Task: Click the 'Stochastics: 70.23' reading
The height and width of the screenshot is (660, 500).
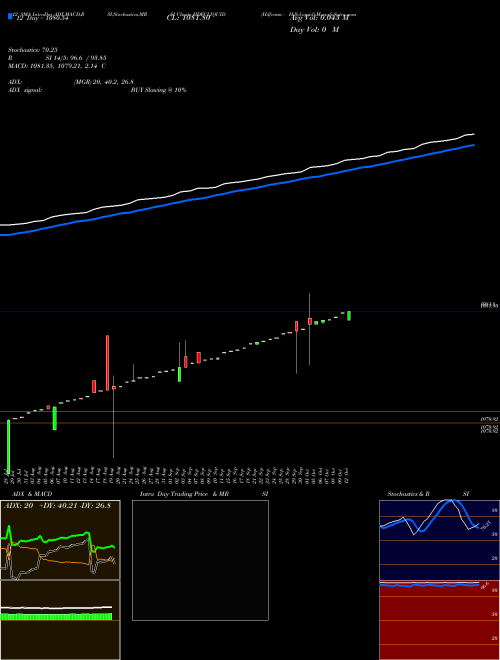Action: click(x=33, y=50)
